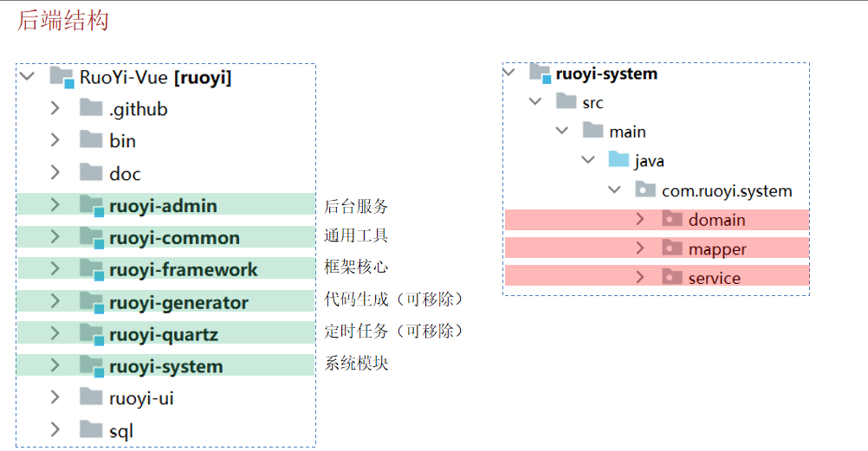This screenshot has width=868, height=451.
Task: Expand the sql folder chevron
Action: (55, 429)
